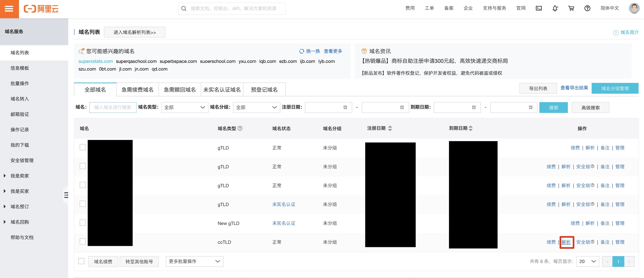Screen dimensions: 644x278
Task: Check the first domain row checkbox
Action: coord(83,147)
